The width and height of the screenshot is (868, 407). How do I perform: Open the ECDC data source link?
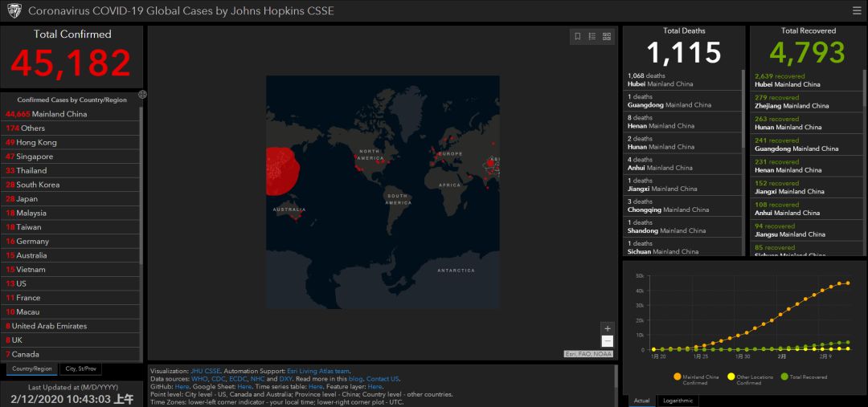238,379
